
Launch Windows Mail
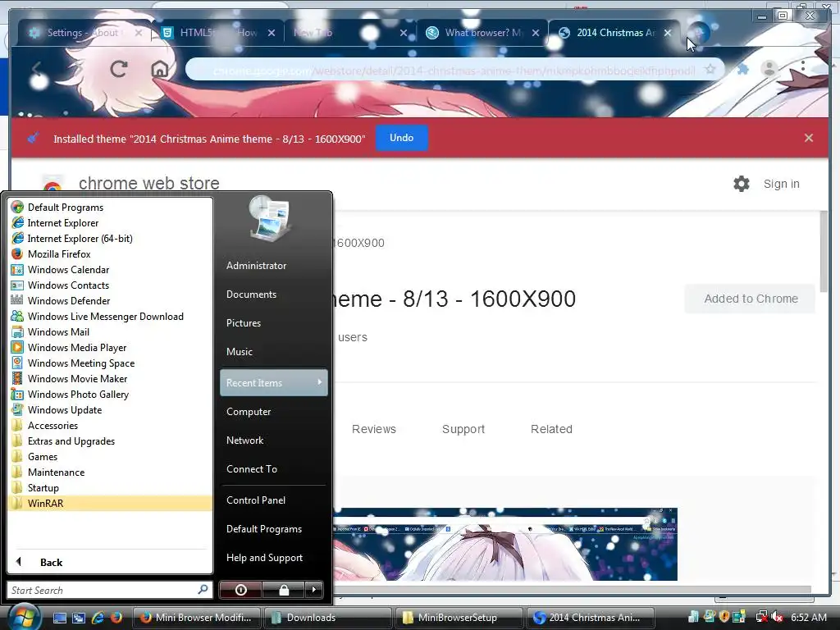(58, 331)
